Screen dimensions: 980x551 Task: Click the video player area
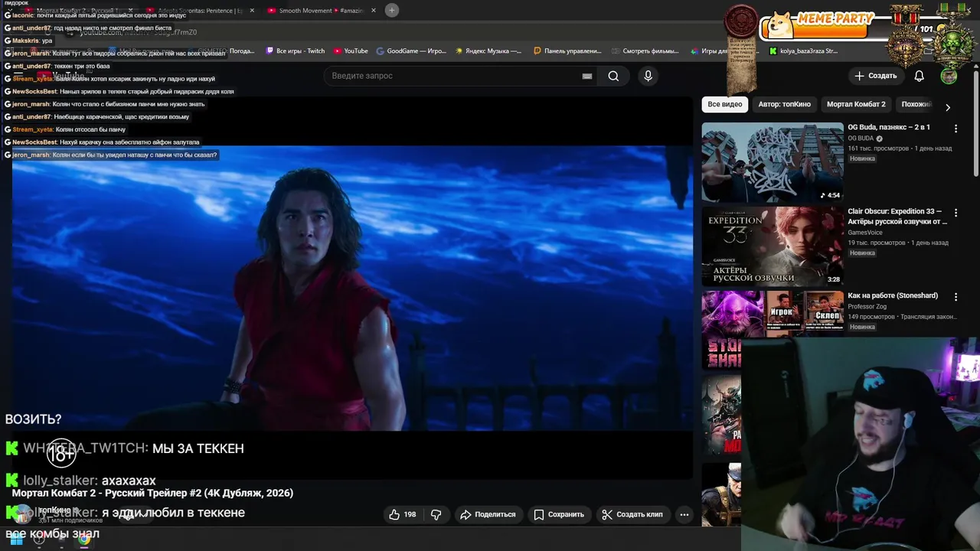coord(352,287)
